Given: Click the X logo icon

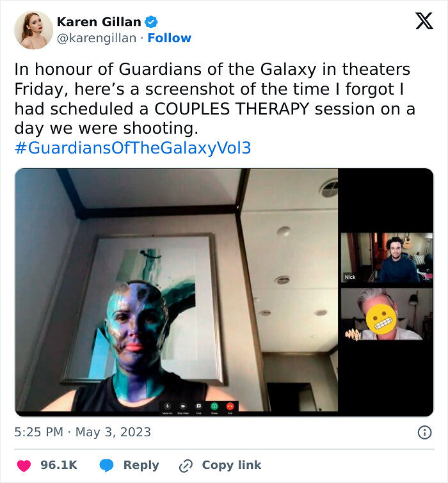Looking at the screenshot, I should (424, 20).
